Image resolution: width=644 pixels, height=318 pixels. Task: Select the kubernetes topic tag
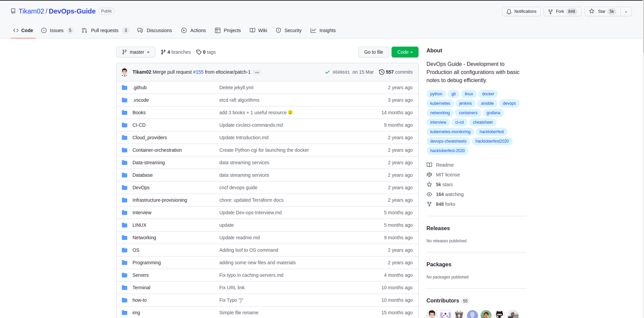coord(440,103)
